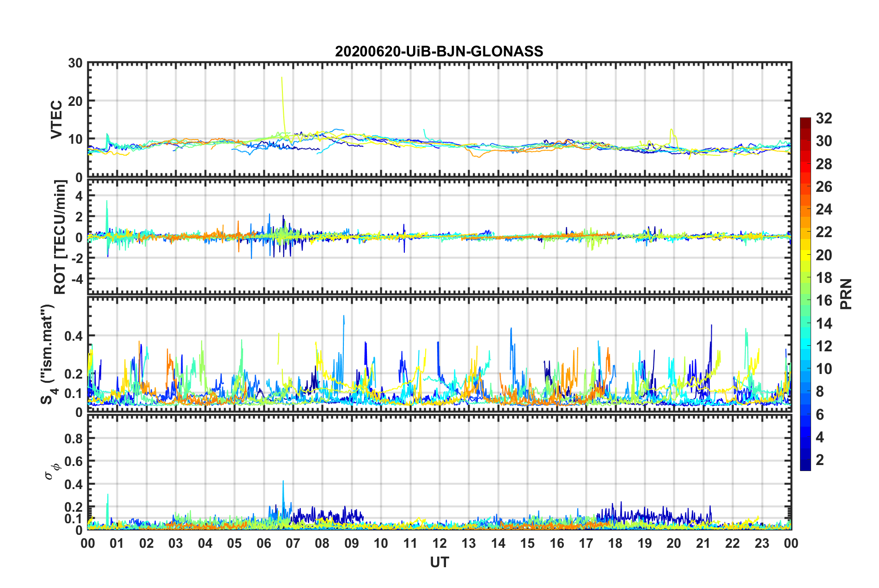Click ROT axis tick label 4
Viewport: 879px width, 588px height.
79,196
